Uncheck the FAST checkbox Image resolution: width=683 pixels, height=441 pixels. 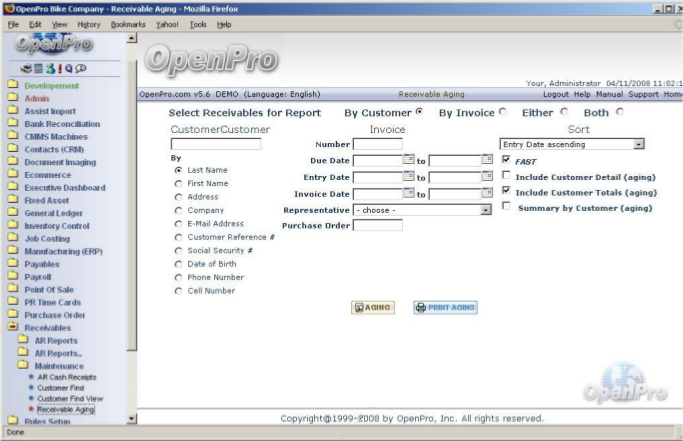click(x=507, y=160)
